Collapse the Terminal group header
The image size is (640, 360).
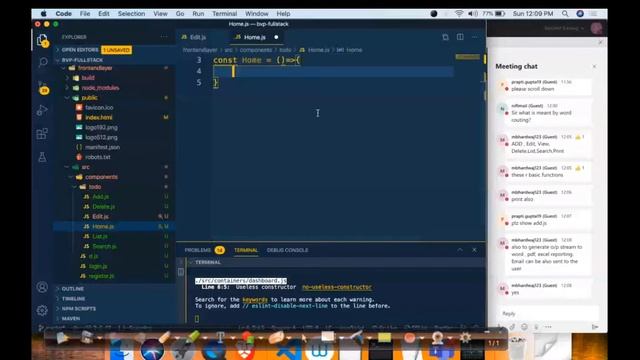click(x=207, y=262)
